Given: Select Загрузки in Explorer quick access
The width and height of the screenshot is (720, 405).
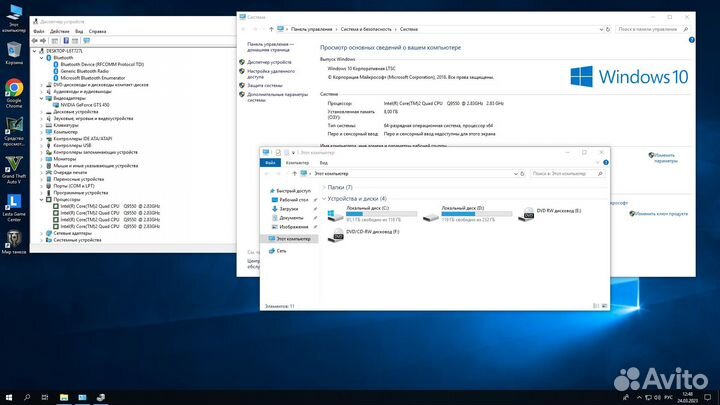Looking at the screenshot, I should click(289, 209).
